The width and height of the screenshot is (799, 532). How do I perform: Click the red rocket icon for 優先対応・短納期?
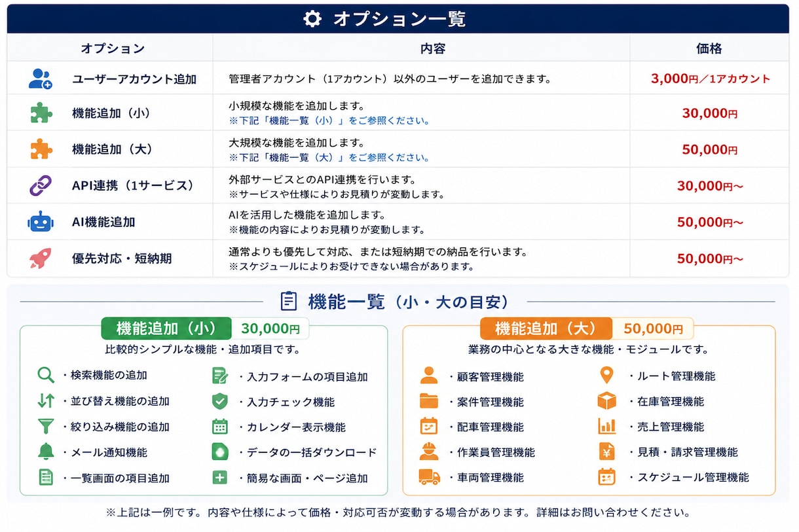tap(41, 258)
